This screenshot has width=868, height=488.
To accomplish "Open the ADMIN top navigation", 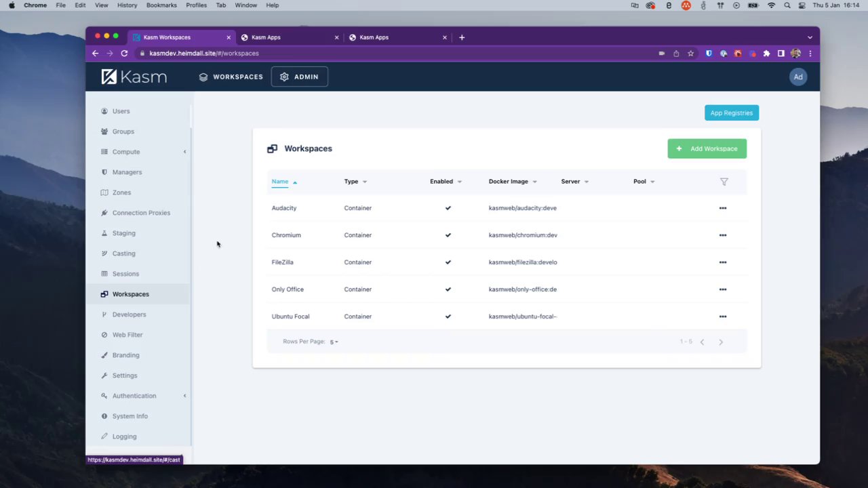I will (300, 77).
